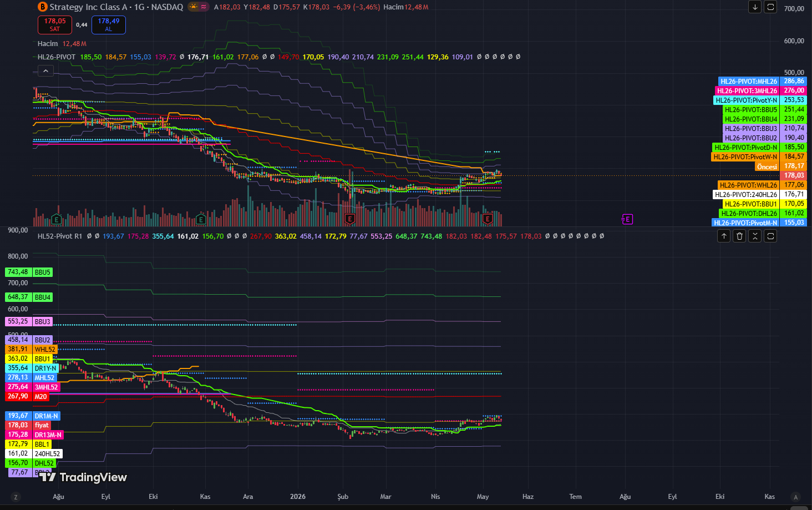
Task: Click the 700,00 tick on top price scale
Action: coord(794,9)
